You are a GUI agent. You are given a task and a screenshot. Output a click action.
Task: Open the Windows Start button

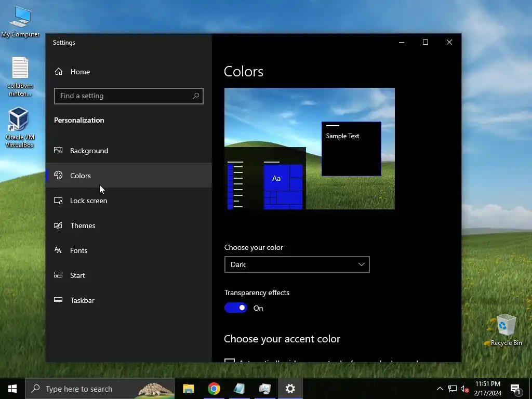pos(12,389)
